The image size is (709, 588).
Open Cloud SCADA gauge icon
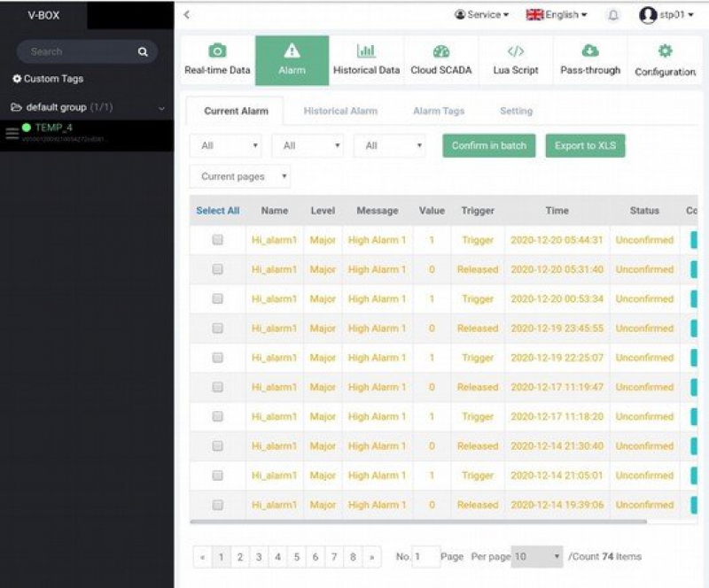[x=440, y=51]
